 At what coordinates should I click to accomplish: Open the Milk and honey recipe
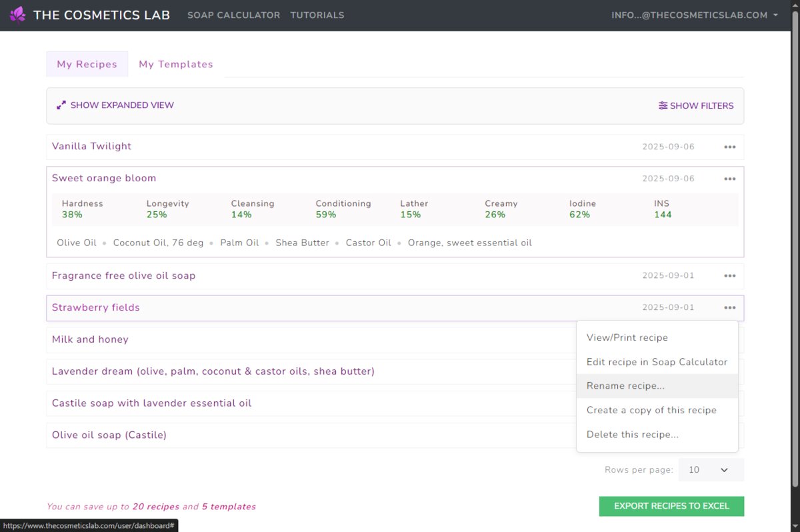point(90,339)
